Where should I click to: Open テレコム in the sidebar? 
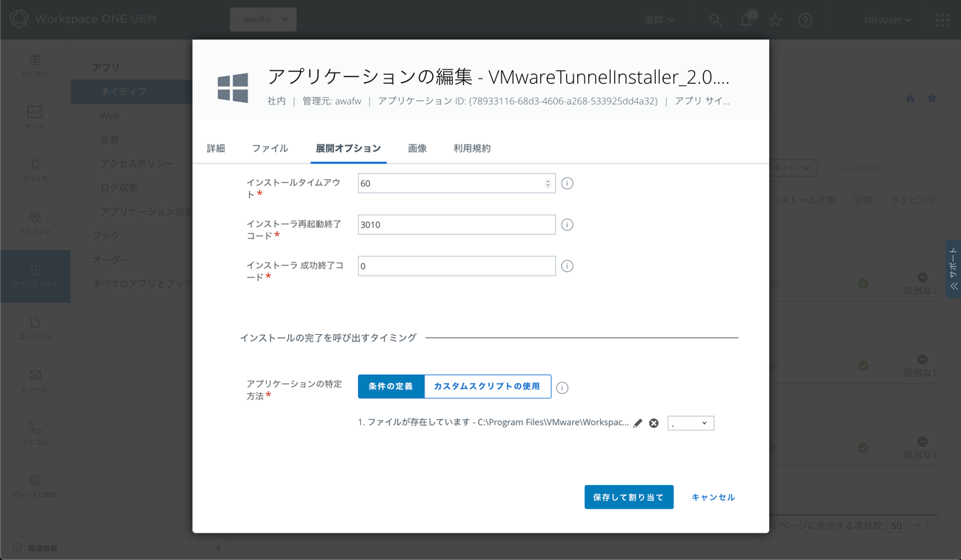(35, 433)
